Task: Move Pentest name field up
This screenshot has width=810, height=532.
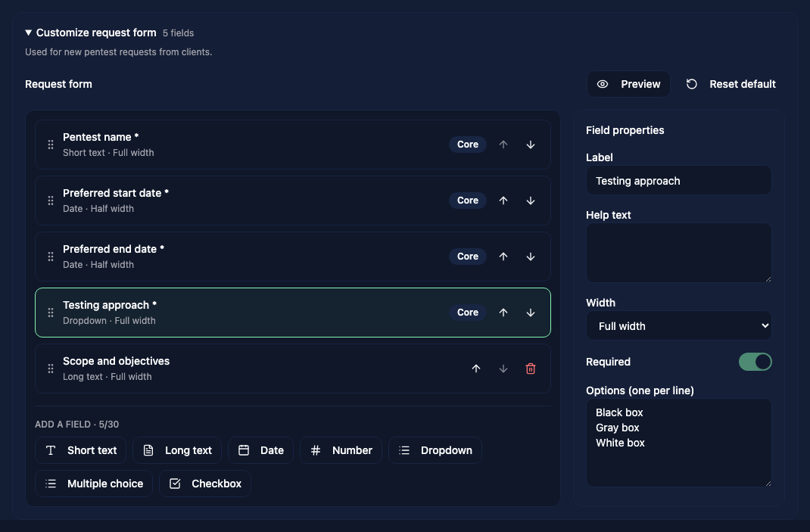Action: 503,145
